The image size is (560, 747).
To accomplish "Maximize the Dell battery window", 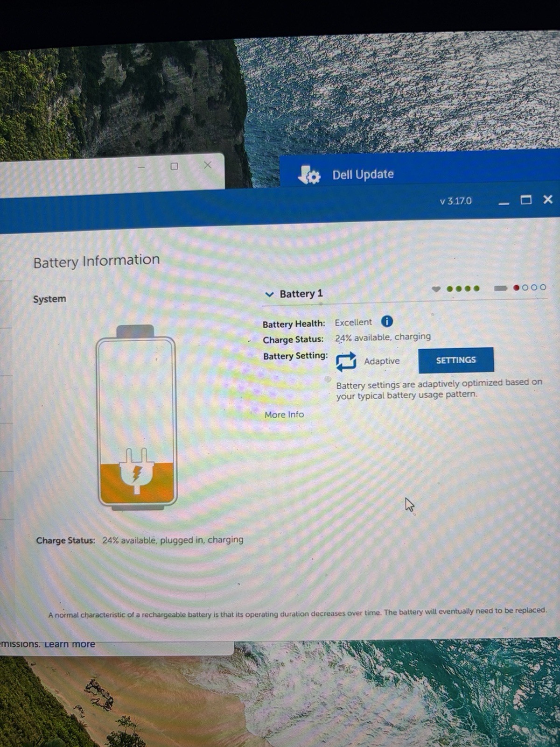I will [x=526, y=200].
